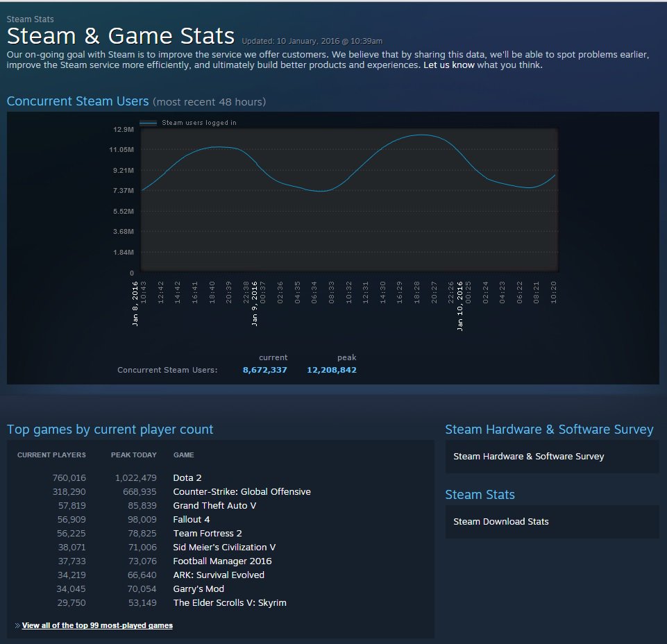Click the Steam Stats sidebar heading
Image resolution: width=667 pixels, height=644 pixels.
(x=480, y=495)
